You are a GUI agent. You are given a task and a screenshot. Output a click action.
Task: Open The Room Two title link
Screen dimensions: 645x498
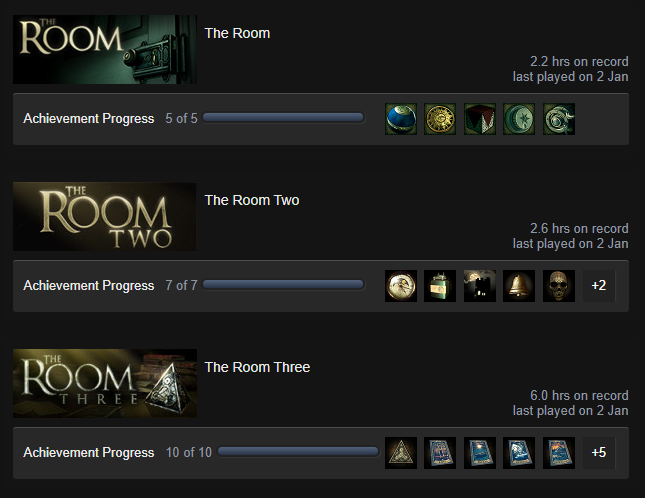click(252, 200)
